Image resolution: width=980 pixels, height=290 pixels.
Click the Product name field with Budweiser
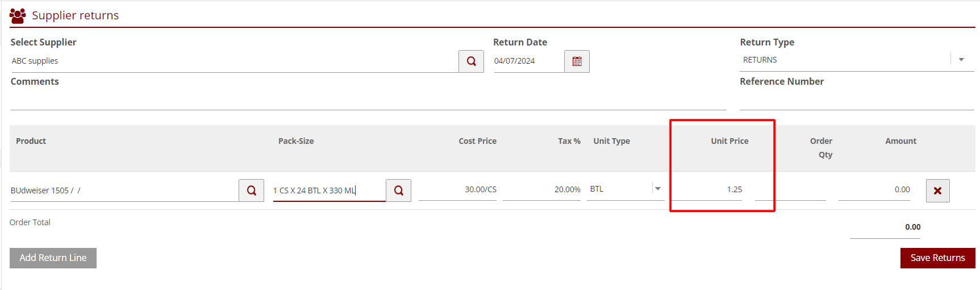[123, 190]
